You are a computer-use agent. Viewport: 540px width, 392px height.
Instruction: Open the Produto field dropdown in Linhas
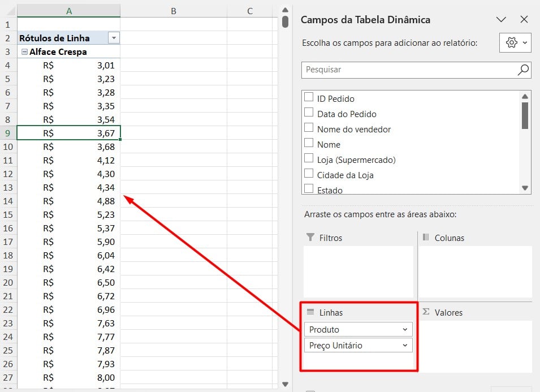[x=405, y=330]
